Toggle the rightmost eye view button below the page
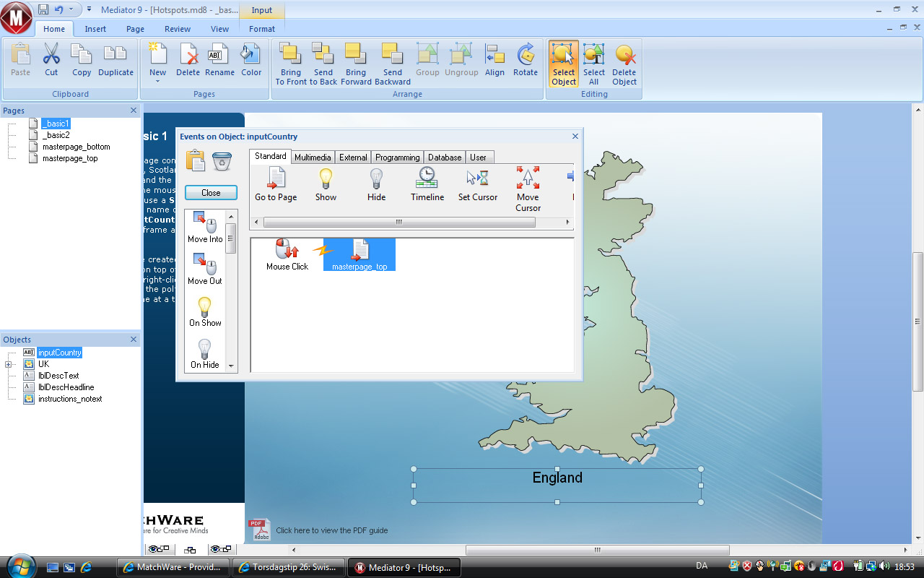 [x=220, y=550]
